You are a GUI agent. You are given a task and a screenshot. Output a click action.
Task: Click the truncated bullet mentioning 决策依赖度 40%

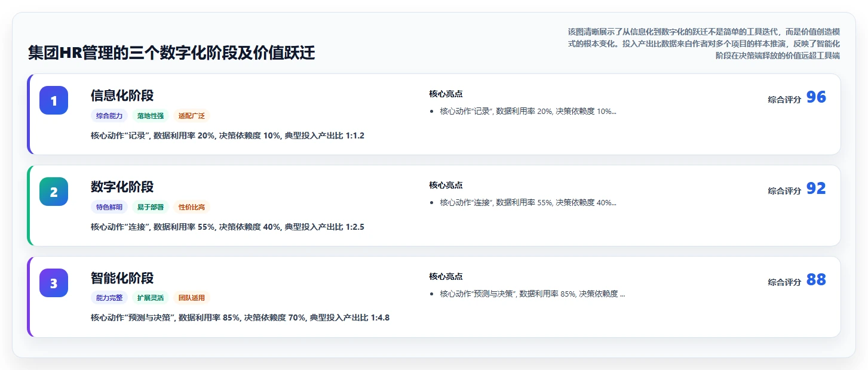[528, 202]
